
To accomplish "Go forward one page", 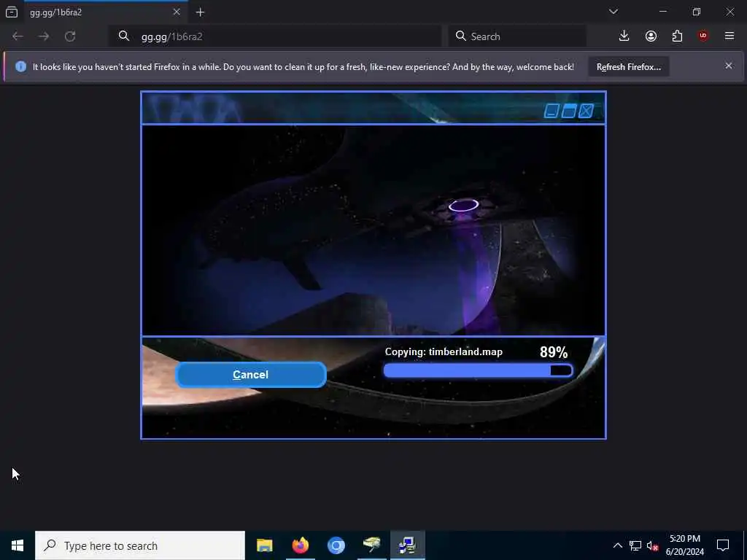I will coord(44,36).
